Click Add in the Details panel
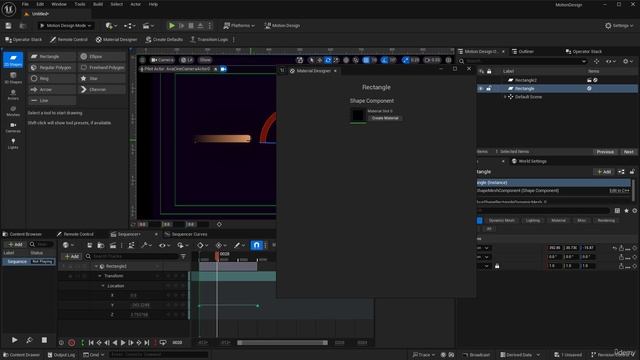640x360 pixels. click(604, 172)
